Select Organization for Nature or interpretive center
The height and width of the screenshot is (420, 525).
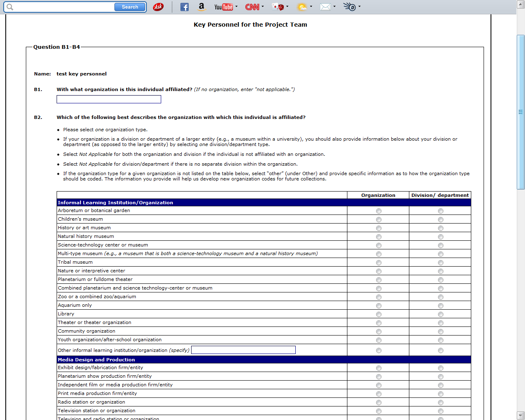(x=379, y=271)
